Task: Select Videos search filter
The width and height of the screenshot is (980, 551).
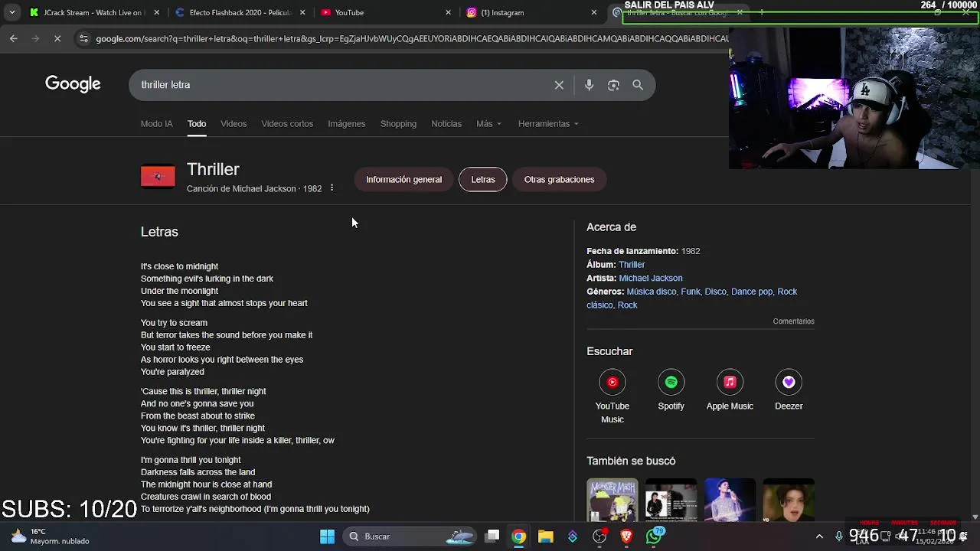Action: point(234,124)
